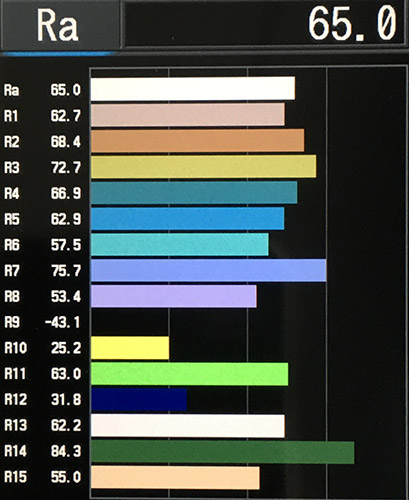This screenshot has width=409, height=500.
Task: Select the R7 label in list
Action: click(11, 270)
